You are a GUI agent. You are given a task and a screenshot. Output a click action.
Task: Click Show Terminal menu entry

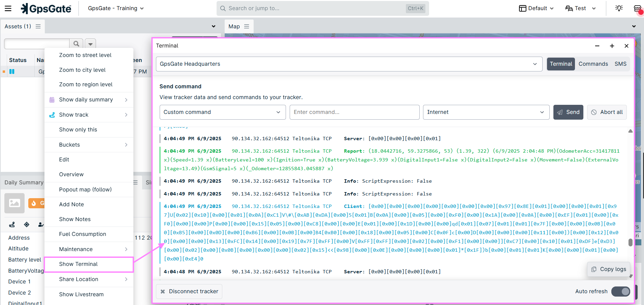click(89, 264)
